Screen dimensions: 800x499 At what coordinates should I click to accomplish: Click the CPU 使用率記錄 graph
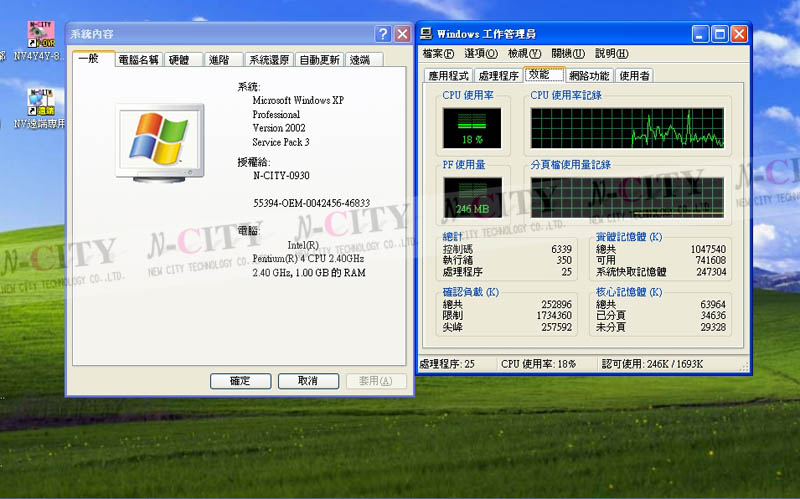(627, 128)
